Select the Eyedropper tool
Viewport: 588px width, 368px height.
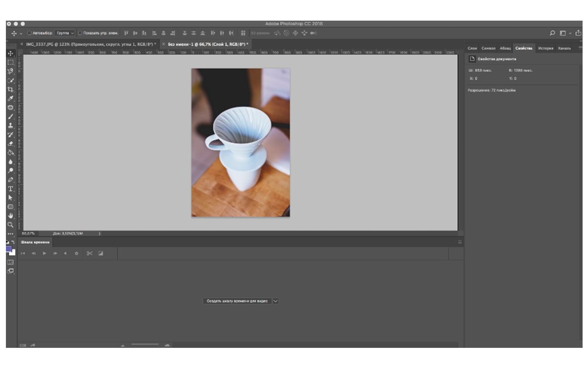pos(10,99)
